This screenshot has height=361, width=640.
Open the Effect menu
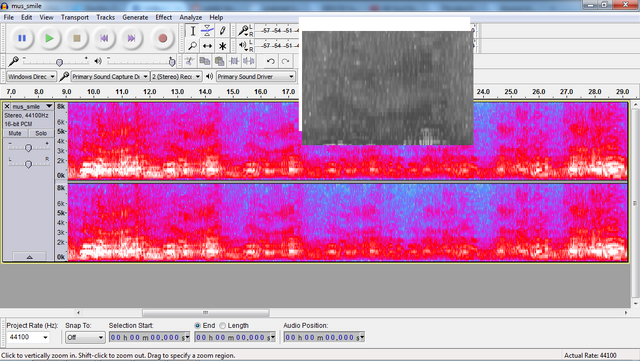click(164, 17)
